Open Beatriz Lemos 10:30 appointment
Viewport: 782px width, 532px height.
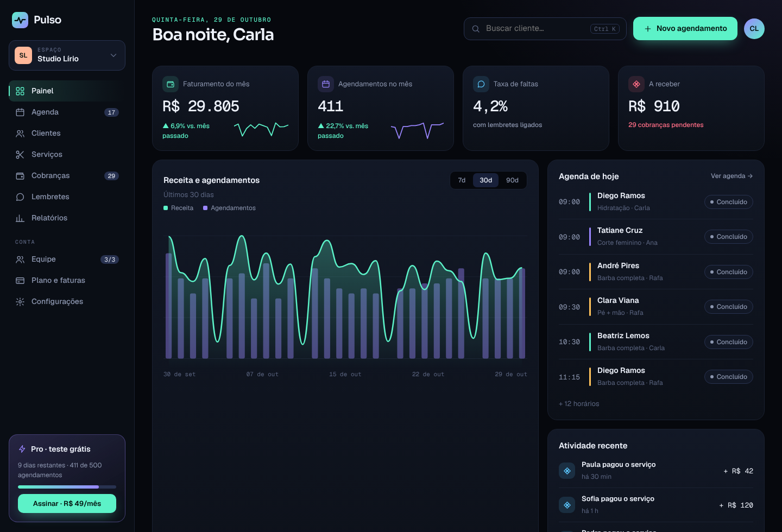tap(656, 342)
